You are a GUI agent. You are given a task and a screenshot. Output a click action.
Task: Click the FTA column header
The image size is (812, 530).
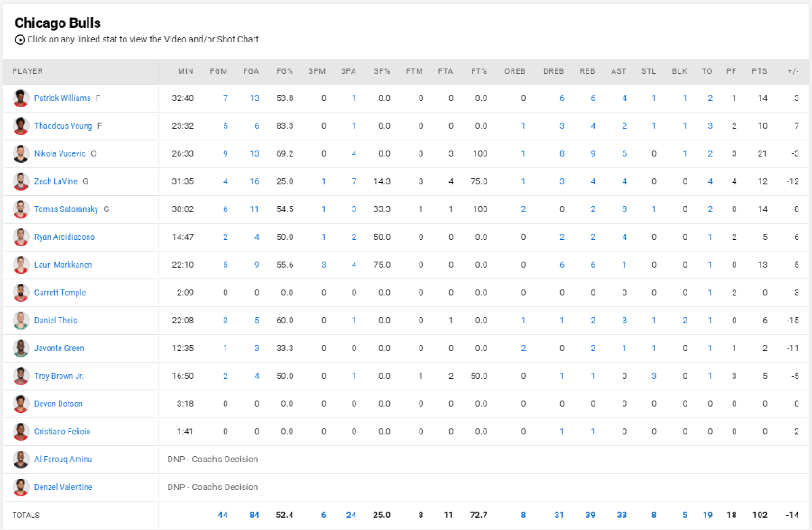[446, 71]
